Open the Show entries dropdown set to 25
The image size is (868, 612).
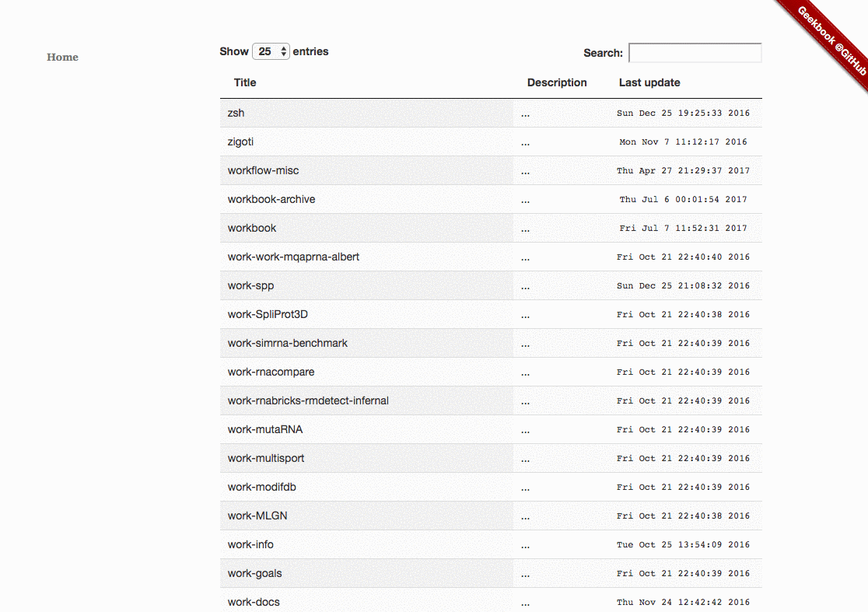[271, 51]
